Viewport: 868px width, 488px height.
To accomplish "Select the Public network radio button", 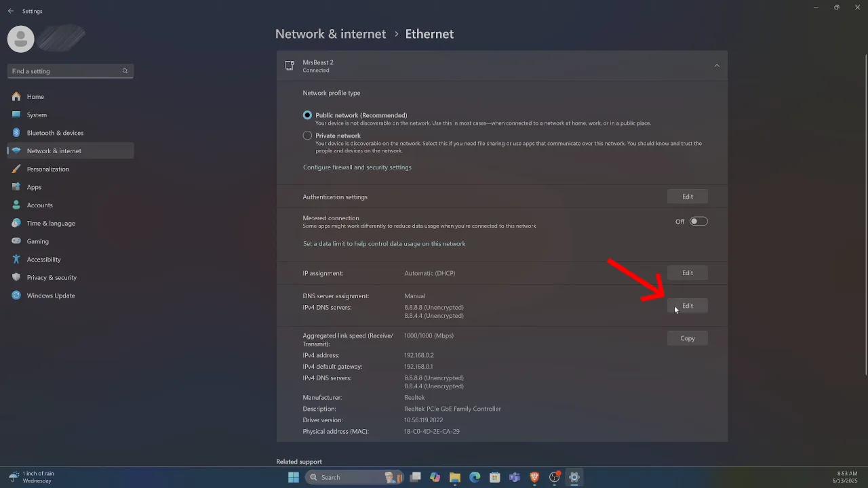I will 307,115.
